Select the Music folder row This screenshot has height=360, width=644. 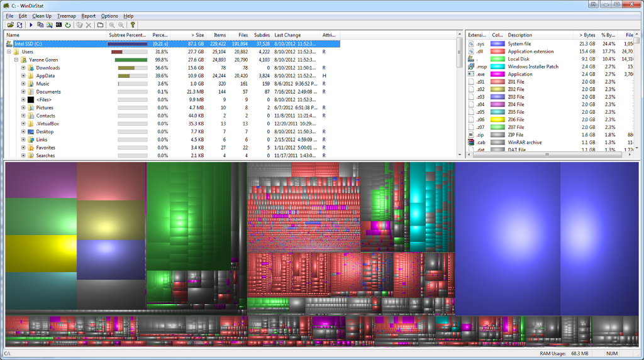click(x=43, y=84)
